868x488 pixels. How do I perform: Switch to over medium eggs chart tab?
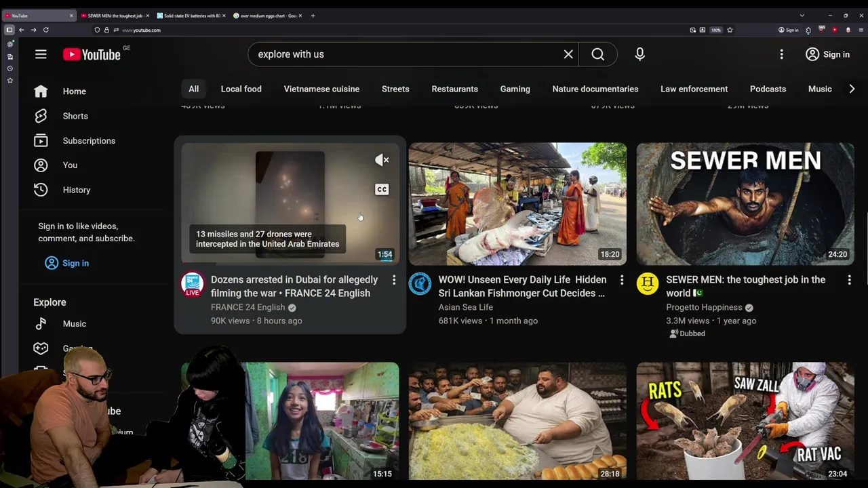(x=268, y=16)
